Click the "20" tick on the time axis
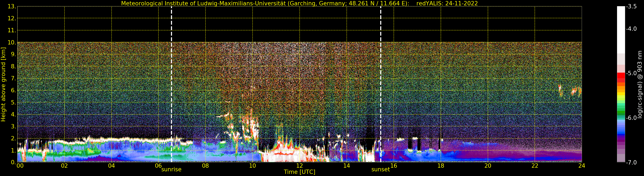 [488, 166]
